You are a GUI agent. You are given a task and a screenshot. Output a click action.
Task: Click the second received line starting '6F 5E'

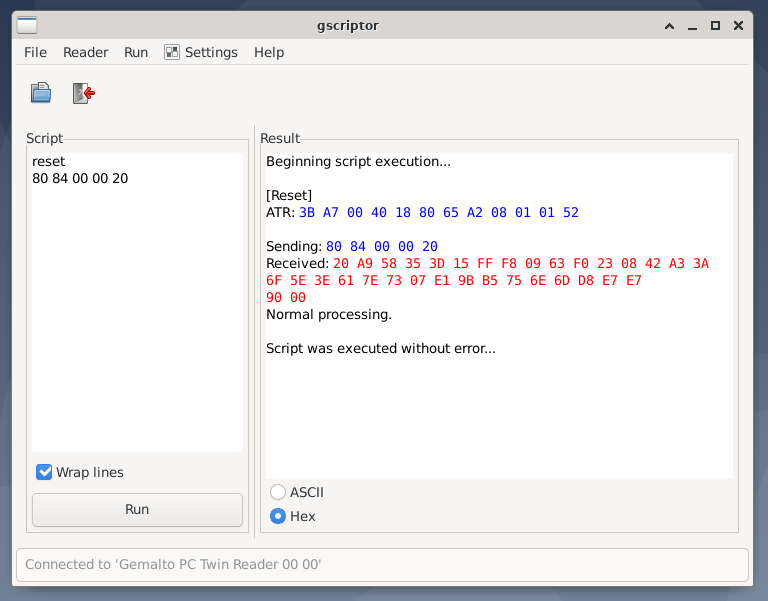click(x=454, y=280)
